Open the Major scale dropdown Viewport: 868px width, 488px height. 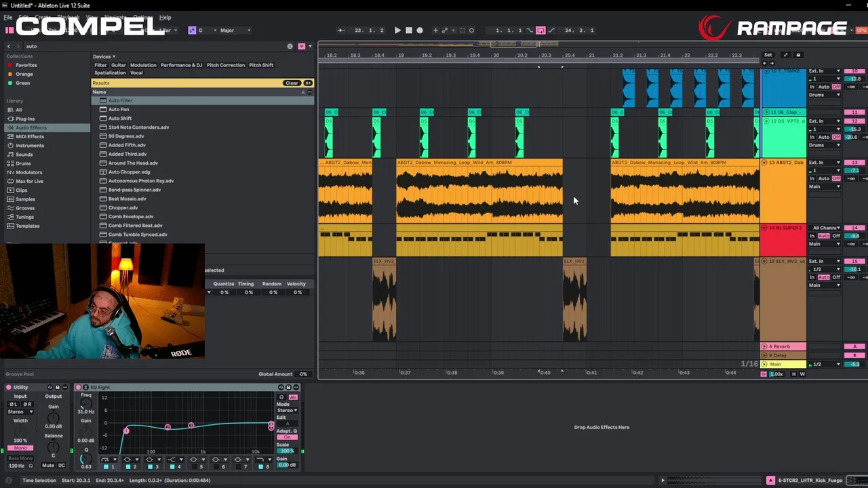click(235, 30)
